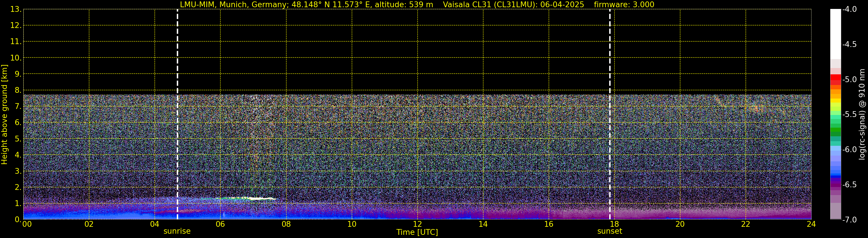
Task: Click the 20 tick on the time axis
Action: [x=680, y=224]
